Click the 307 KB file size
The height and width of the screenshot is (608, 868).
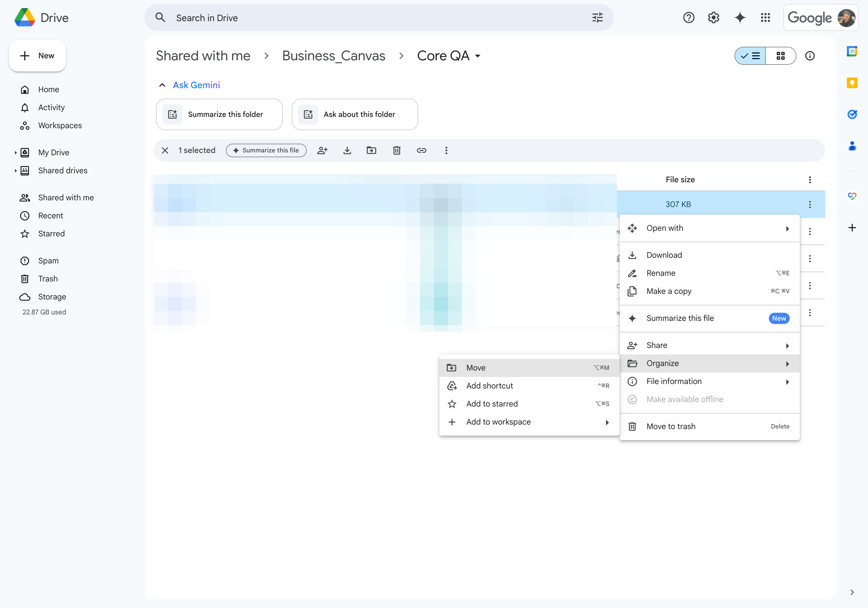(678, 205)
